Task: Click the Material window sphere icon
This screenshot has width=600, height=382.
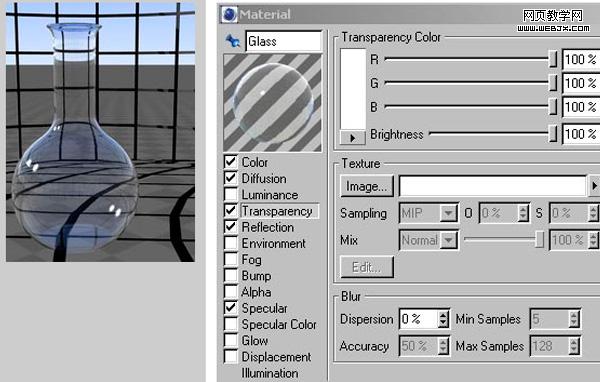Action: tap(229, 15)
